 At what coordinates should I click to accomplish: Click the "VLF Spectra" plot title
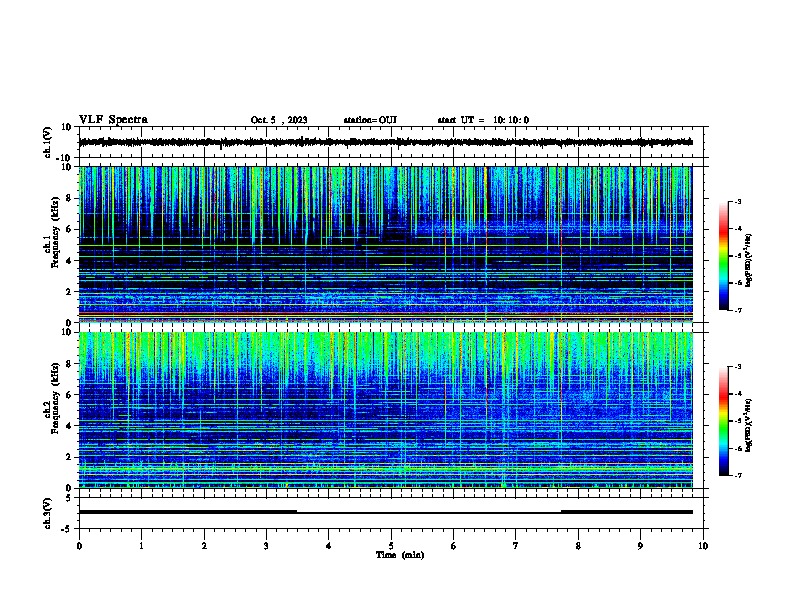113,120
